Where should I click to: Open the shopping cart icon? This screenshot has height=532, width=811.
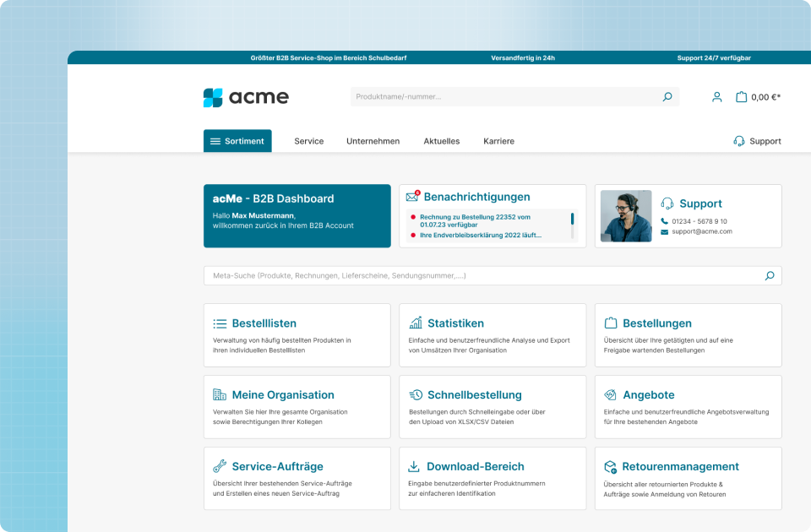pyautogui.click(x=741, y=97)
